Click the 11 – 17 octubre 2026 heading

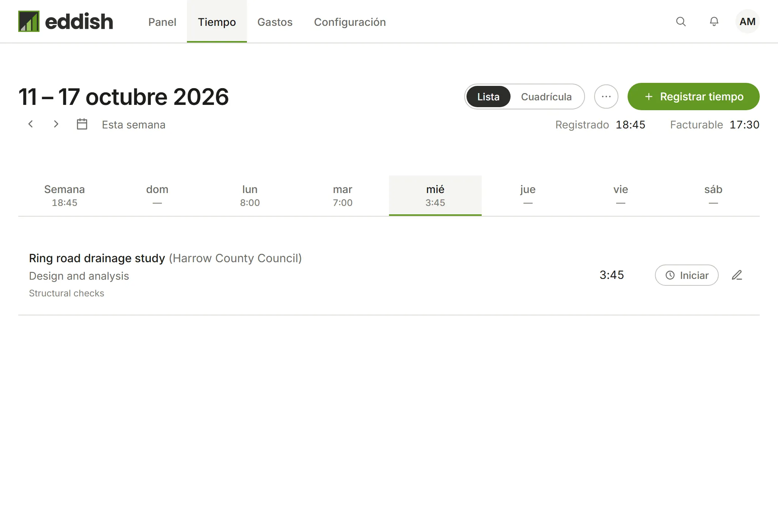click(x=123, y=97)
